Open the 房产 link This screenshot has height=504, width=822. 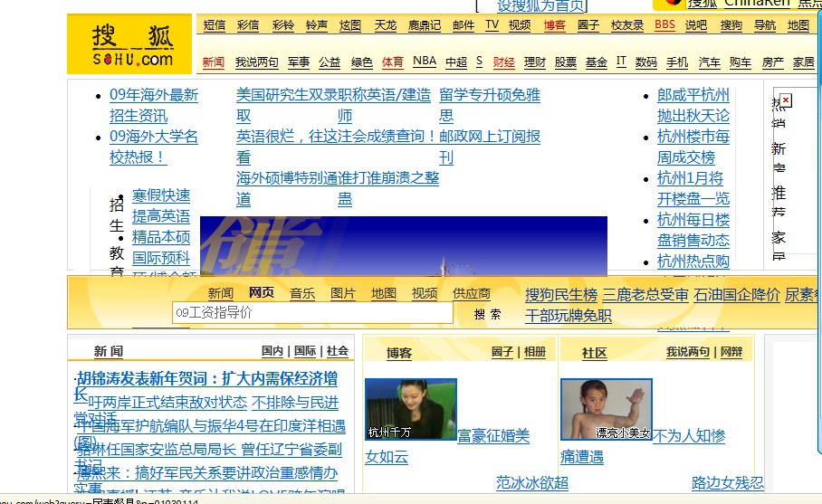[773, 62]
